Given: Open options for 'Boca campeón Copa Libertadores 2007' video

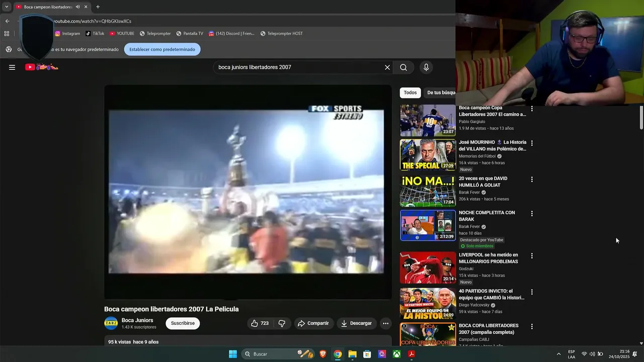Looking at the screenshot, I should click(x=532, y=109).
